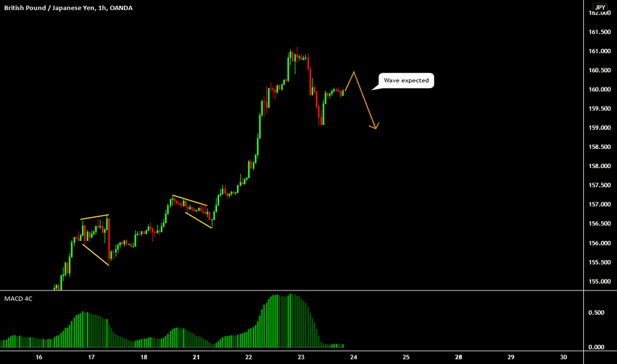Click date 18 on time axis
The image size is (617, 364).
click(144, 357)
